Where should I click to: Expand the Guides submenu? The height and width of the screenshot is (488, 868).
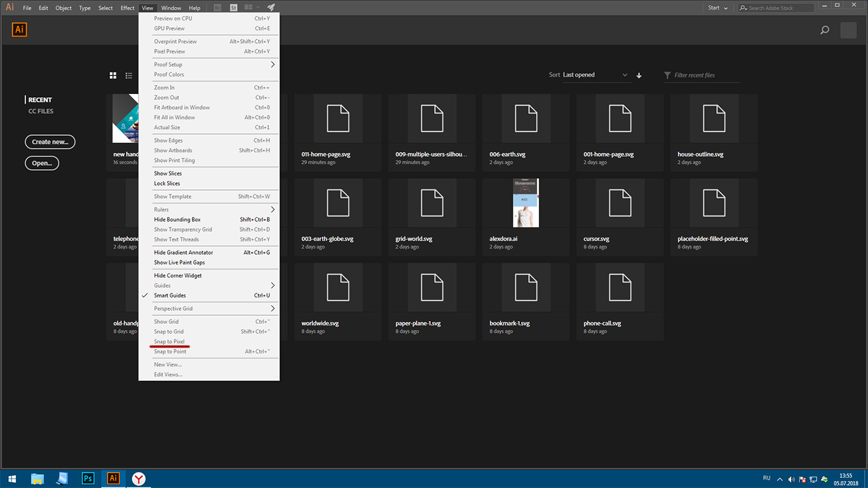click(210, 286)
